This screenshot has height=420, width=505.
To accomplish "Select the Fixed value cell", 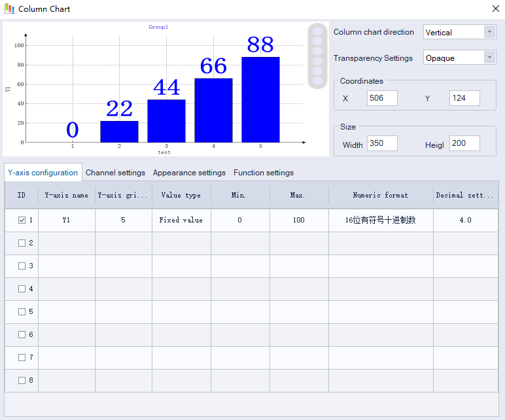I will [x=181, y=220].
